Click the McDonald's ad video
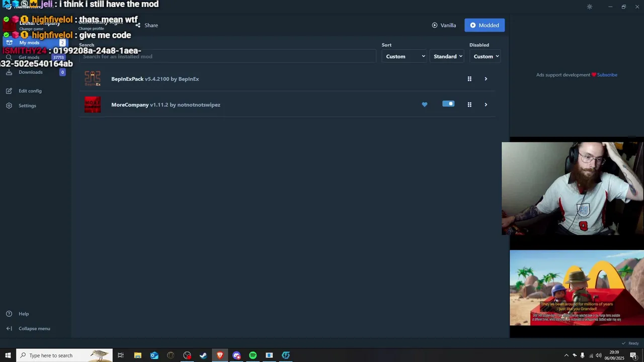 click(x=577, y=288)
